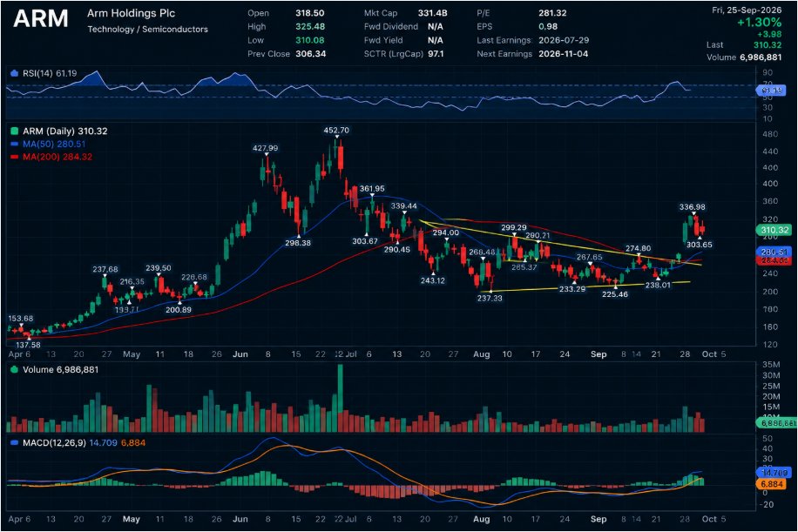Click the 299.29 price marker
This screenshot has width=798, height=532.
click(x=514, y=227)
